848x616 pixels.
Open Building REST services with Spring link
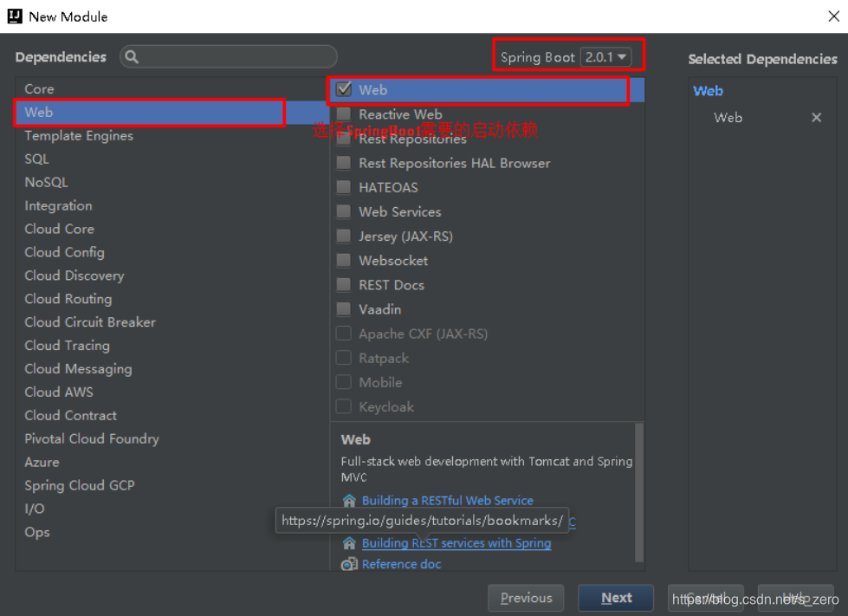pyautogui.click(x=456, y=543)
